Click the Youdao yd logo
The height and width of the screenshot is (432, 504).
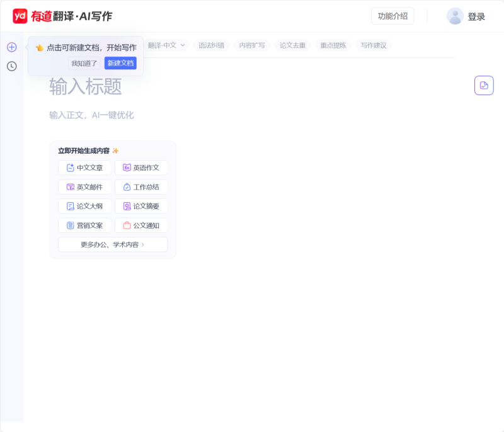click(x=20, y=16)
